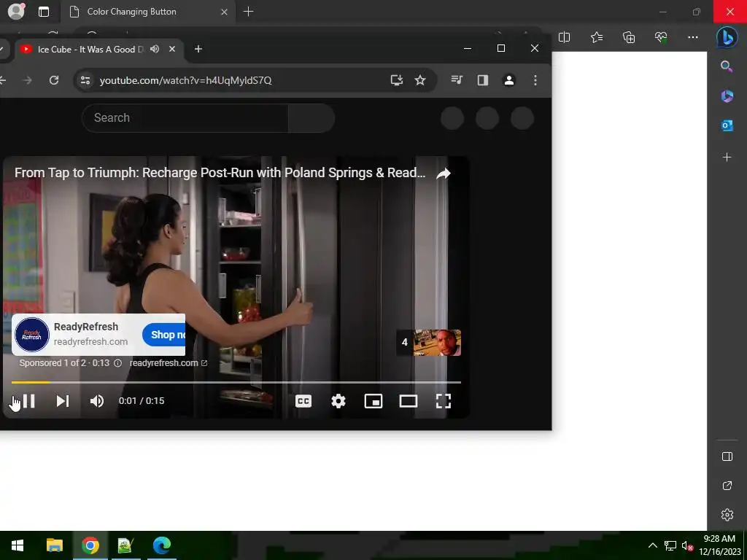The image size is (747, 560).
Task: Open Edge Collections
Action: [x=629, y=37]
